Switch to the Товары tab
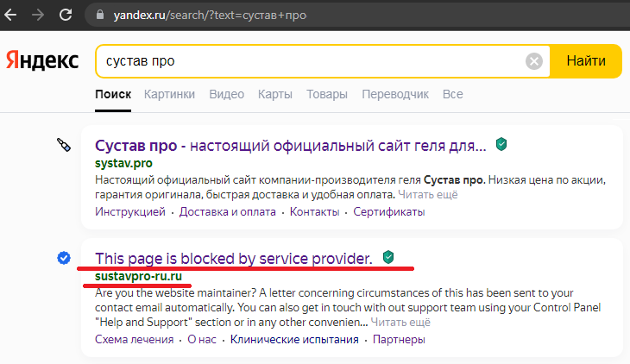630x364 pixels. point(327,94)
